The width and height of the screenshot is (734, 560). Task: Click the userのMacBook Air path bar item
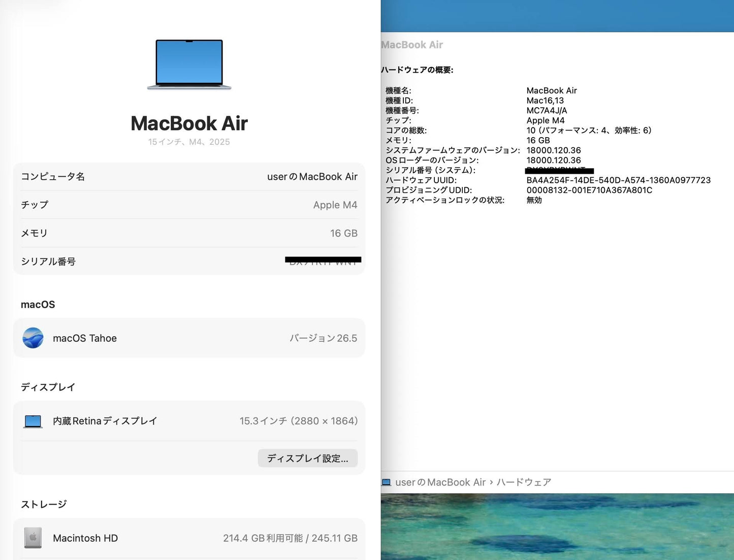(440, 482)
